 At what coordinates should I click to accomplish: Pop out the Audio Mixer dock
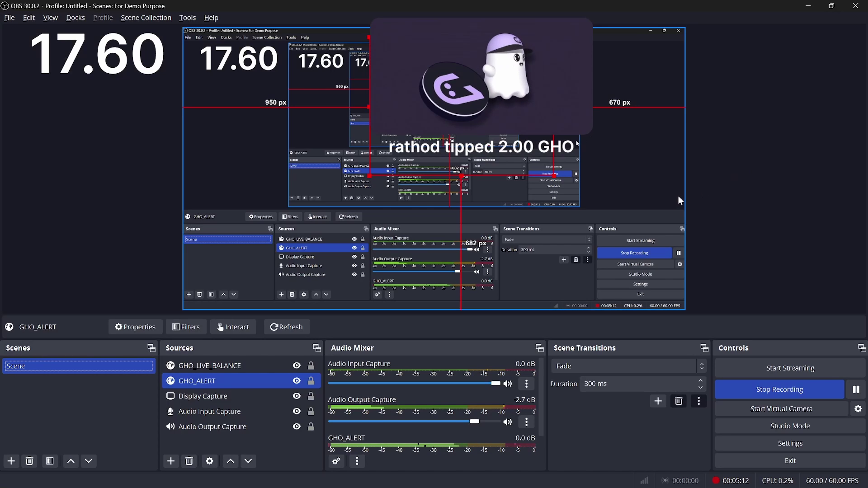tap(539, 348)
